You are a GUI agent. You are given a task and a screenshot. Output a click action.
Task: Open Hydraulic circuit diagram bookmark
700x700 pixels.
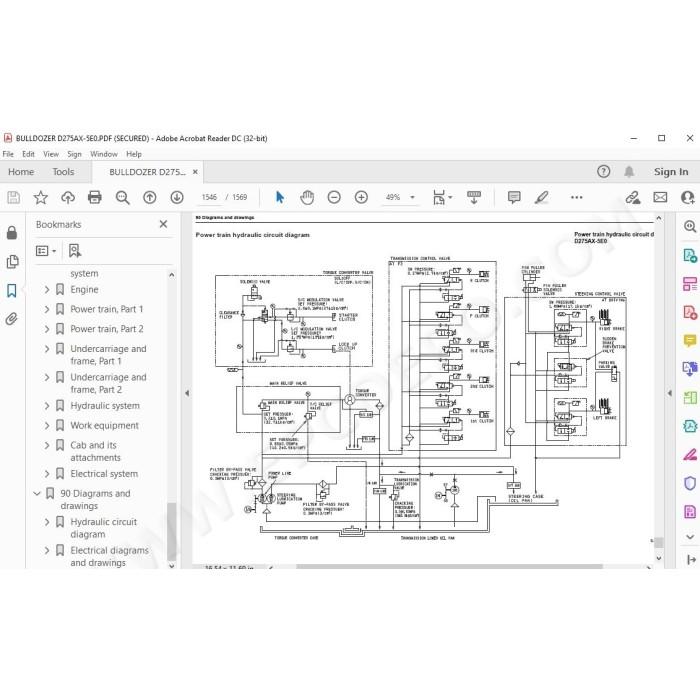click(x=103, y=528)
